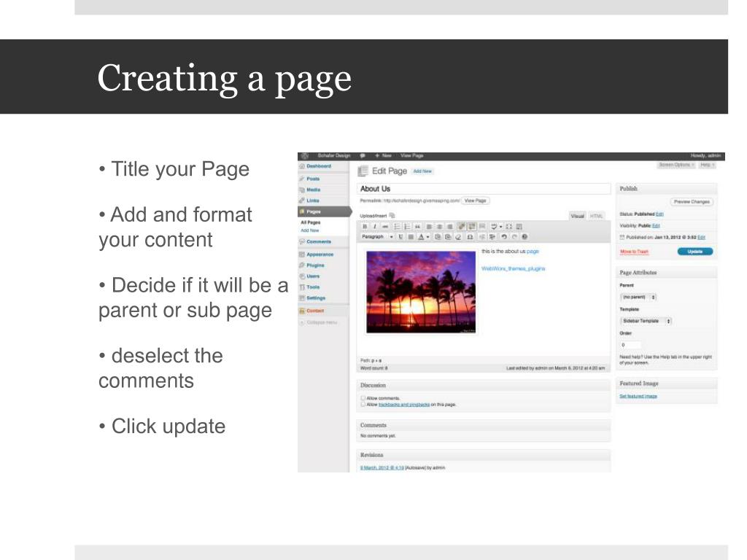
Task: Open editor help icon
Action: point(525,237)
